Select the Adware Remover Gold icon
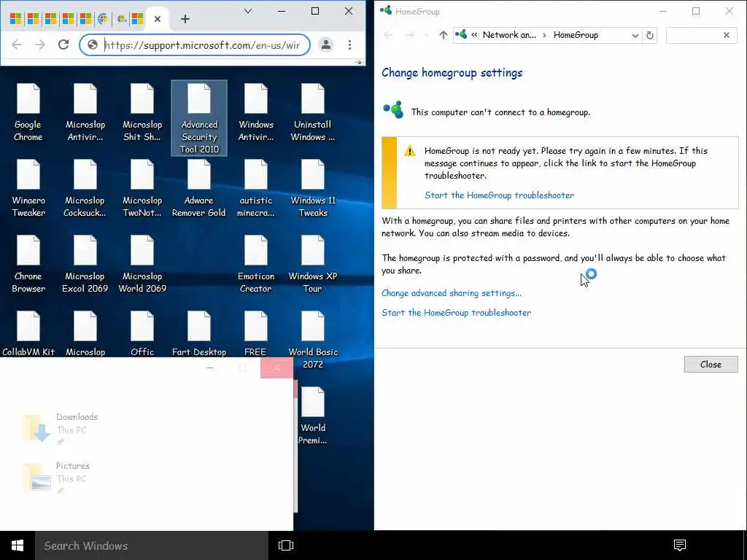Image resolution: width=747 pixels, height=560 pixels. 199,189
